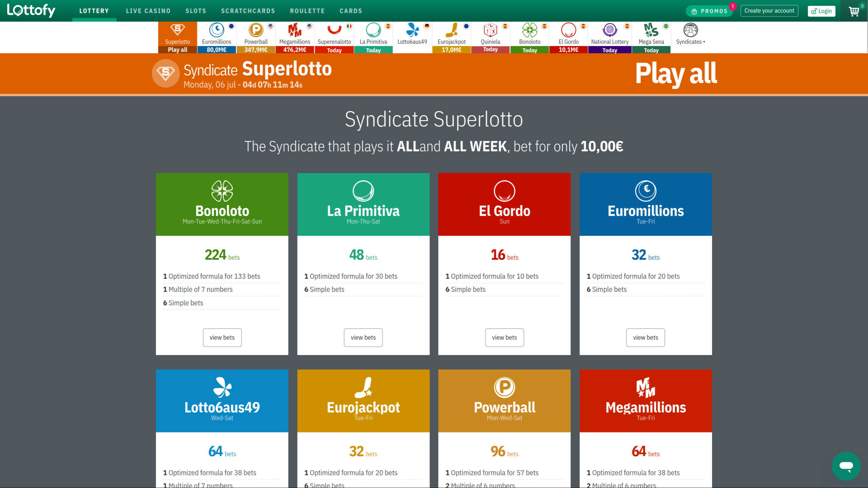868x488 pixels.
Task: Click the pinwheel icon on the Lotto6aus49 card
Action: click(x=222, y=387)
